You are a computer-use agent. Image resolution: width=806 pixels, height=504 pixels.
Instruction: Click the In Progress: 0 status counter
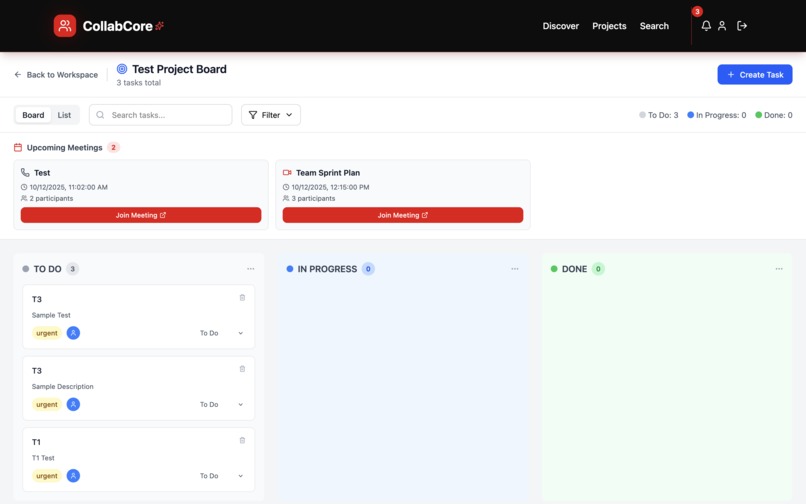[x=717, y=115]
